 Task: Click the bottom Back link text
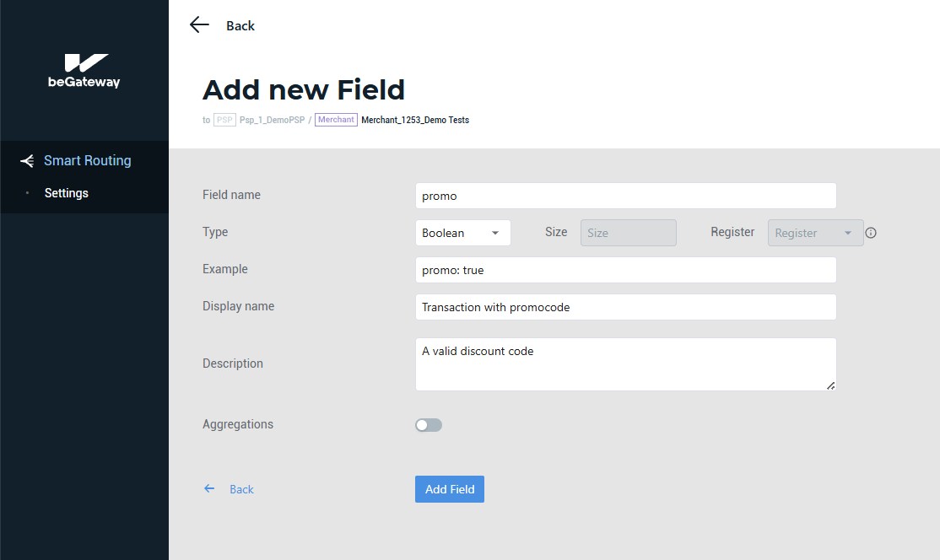(x=241, y=489)
